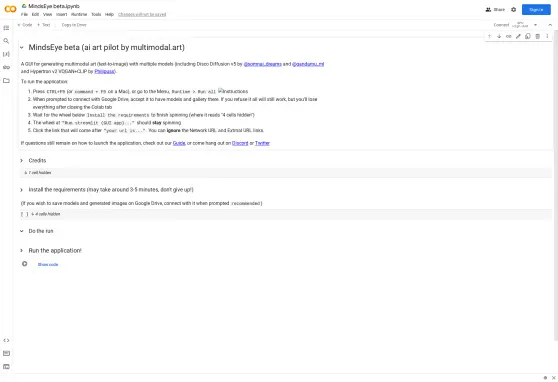Delete cell trash icon
This screenshot has width=558, height=382.
pyautogui.click(x=538, y=36)
